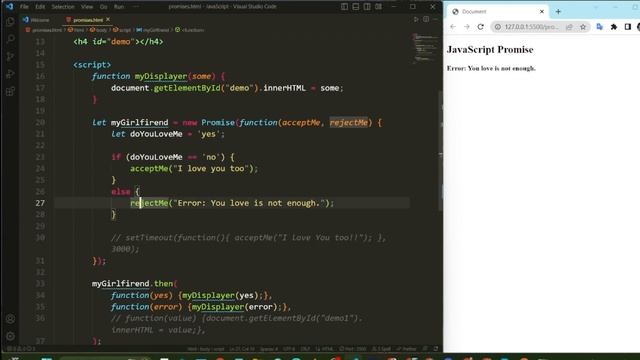Open a new browser tab
Screen dimensions: 640x360
coord(558,11)
